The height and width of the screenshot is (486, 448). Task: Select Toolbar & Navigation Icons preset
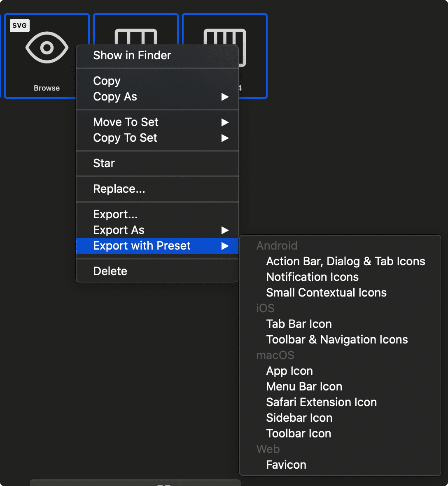pyautogui.click(x=337, y=340)
